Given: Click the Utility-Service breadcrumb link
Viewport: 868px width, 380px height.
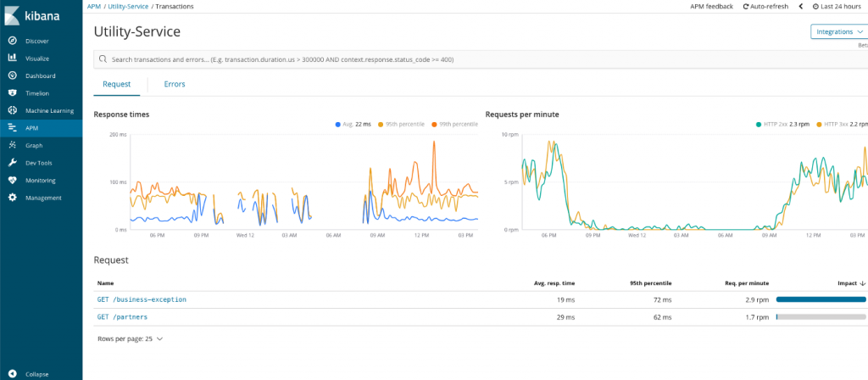Looking at the screenshot, I should coord(128,7).
